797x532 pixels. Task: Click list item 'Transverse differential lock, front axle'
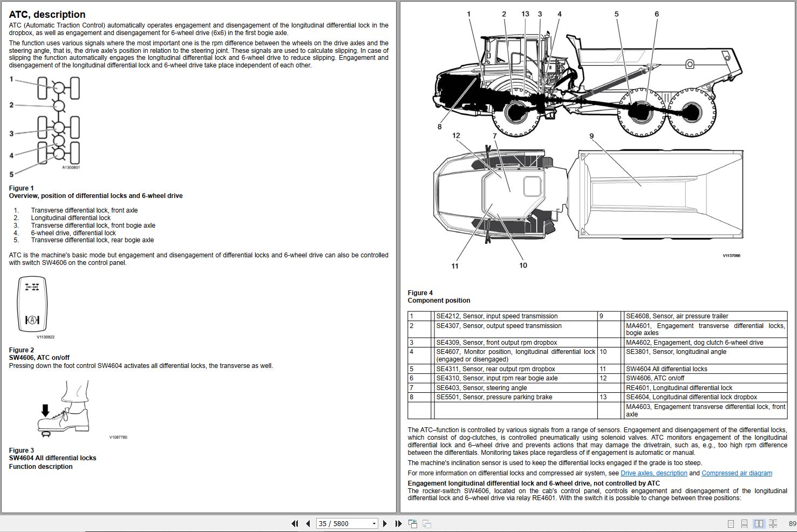coord(84,210)
